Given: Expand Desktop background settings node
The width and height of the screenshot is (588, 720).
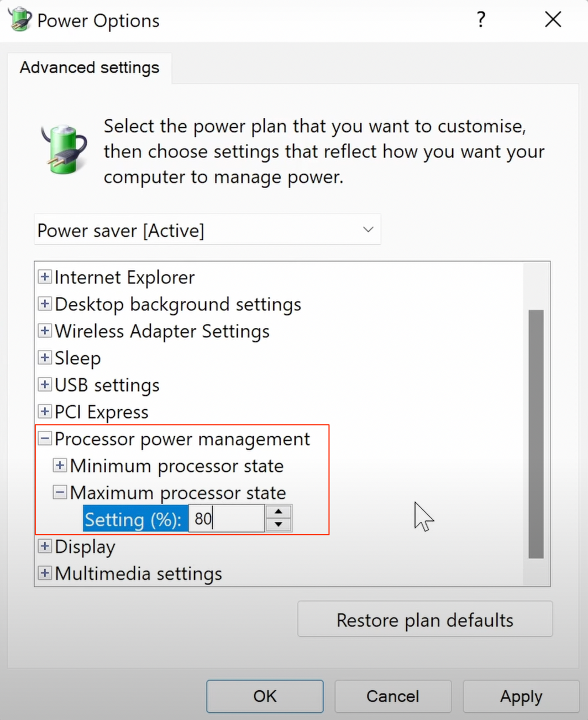Looking at the screenshot, I should 45,304.
